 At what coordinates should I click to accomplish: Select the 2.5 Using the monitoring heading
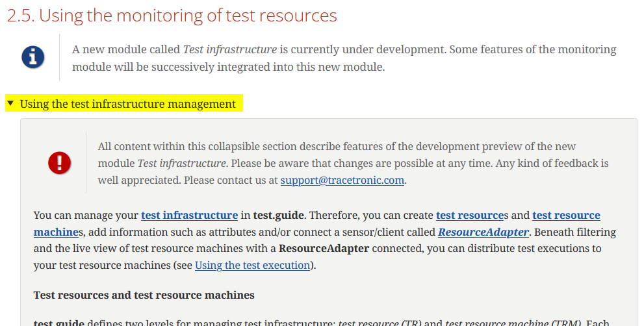(172, 16)
